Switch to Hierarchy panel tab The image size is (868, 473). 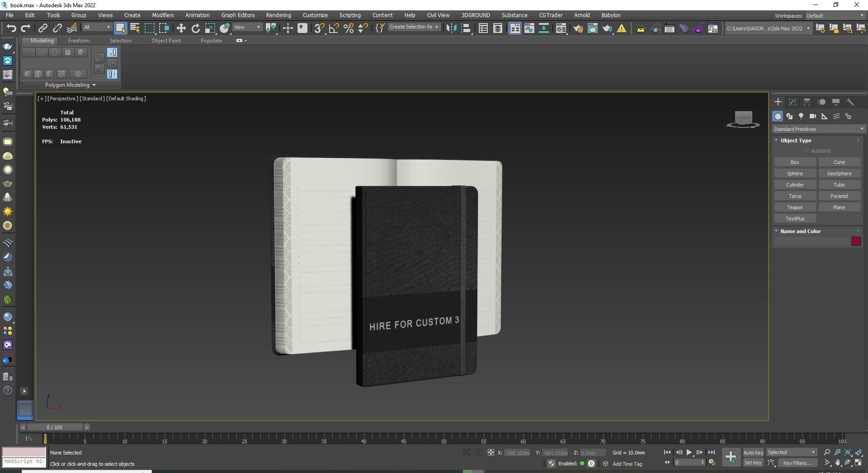(x=807, y=102)
